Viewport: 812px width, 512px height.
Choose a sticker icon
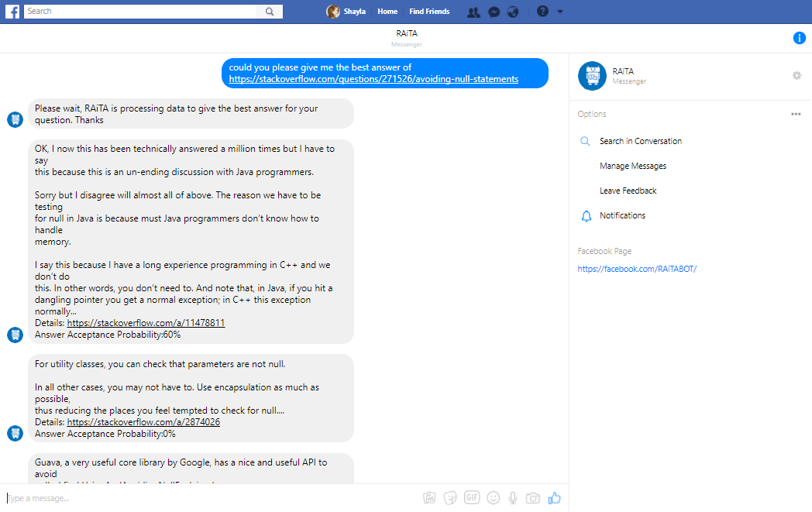pos(450,498)
